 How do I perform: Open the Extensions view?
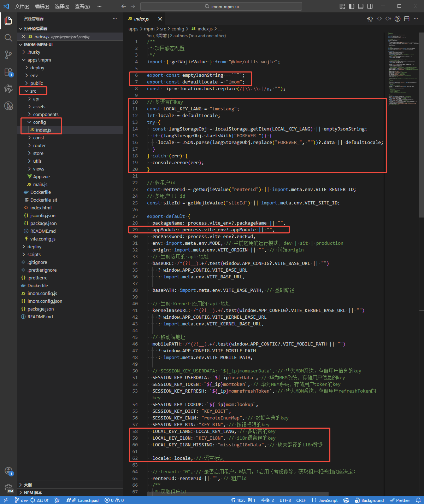pos(8,72)
